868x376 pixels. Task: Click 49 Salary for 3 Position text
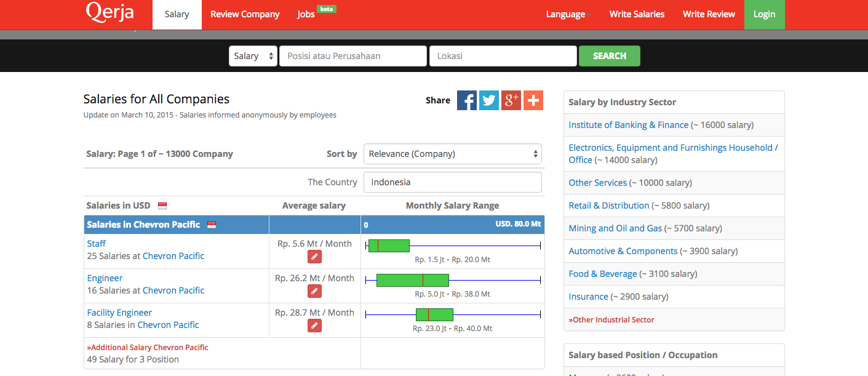click(x=133, y=359)
